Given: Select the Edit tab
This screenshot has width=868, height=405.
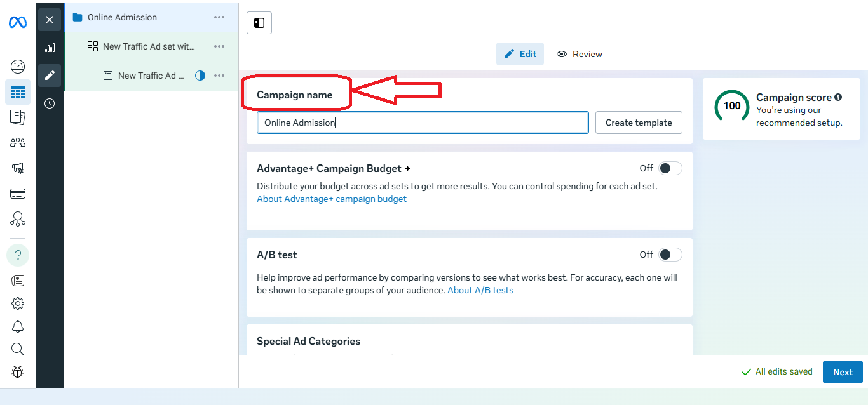Looking at the screenshot, I should click(520, 54).
